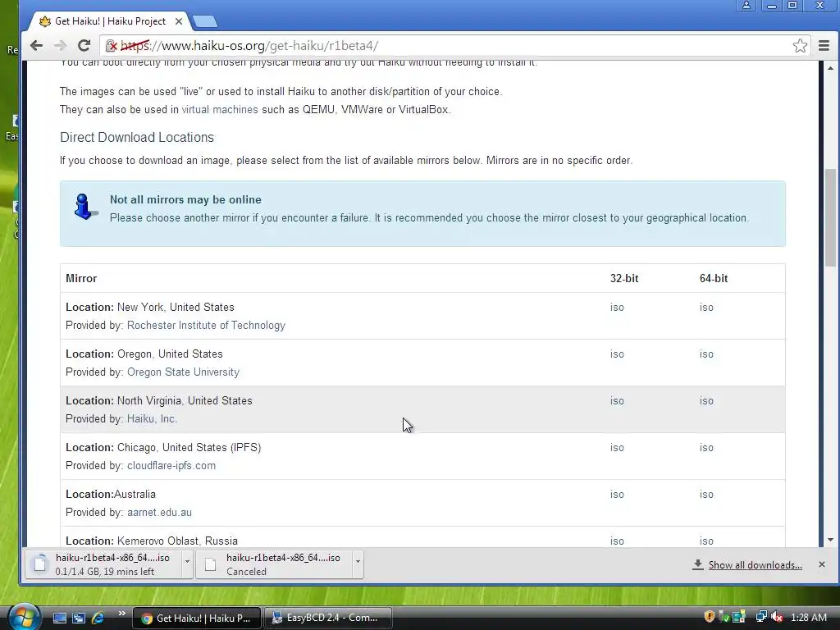Viewport: 840px width, 630px height.
Task: Click the page scrollbar up arrow
Action: (830, 68)
